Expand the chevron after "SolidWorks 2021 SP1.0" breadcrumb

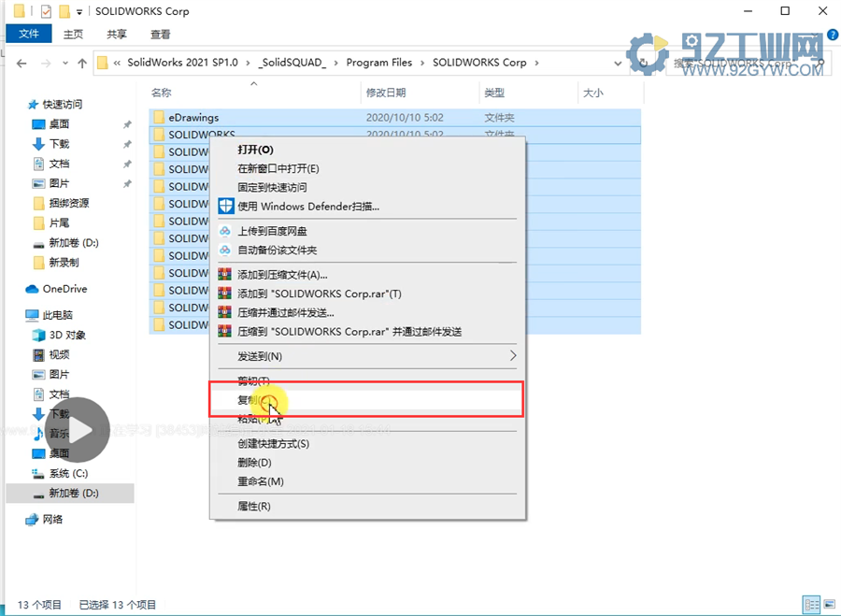(248, 63)
